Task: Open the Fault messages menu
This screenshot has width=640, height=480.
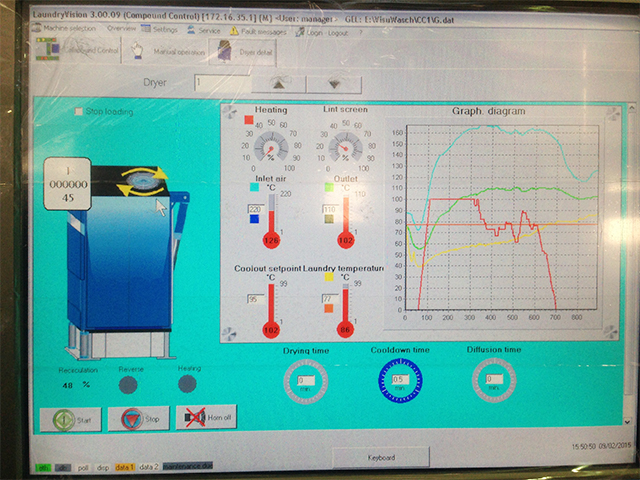Action: pos(258,31)
